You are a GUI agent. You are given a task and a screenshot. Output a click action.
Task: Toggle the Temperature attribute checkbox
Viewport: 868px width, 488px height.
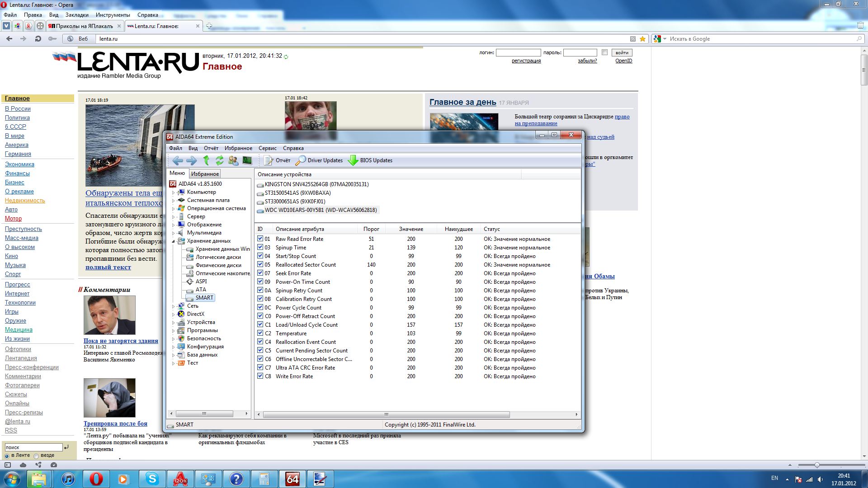point(260,333)
